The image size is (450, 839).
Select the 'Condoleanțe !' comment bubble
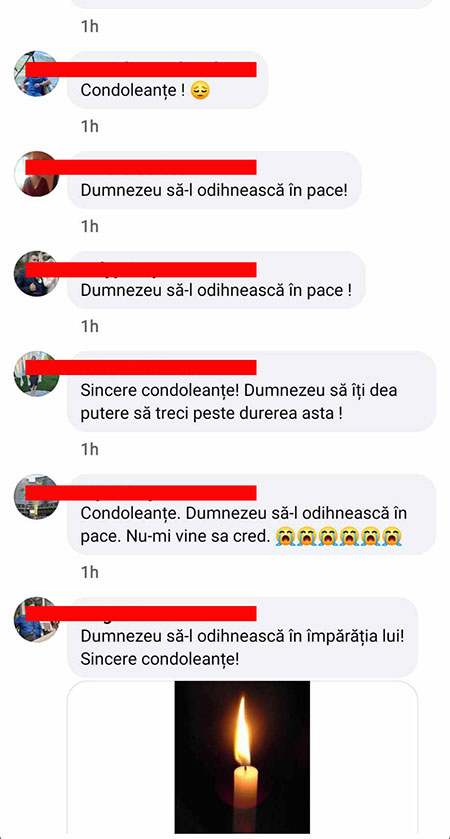coord(167,80)
